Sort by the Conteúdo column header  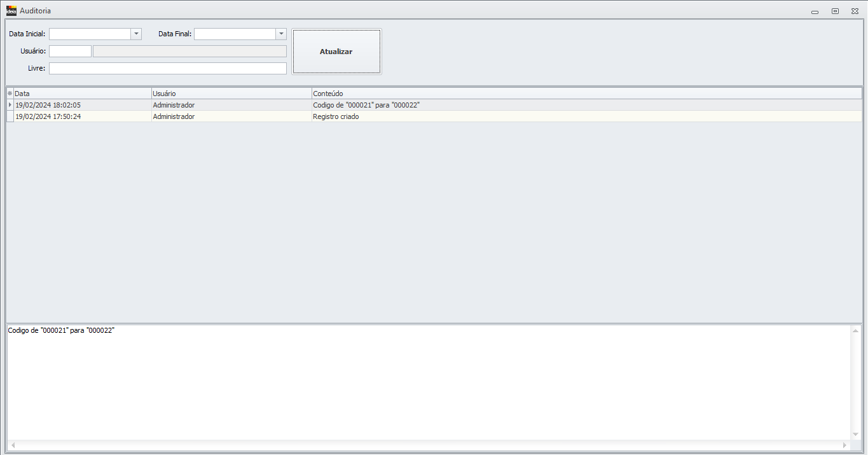click(x=585, y=94)
